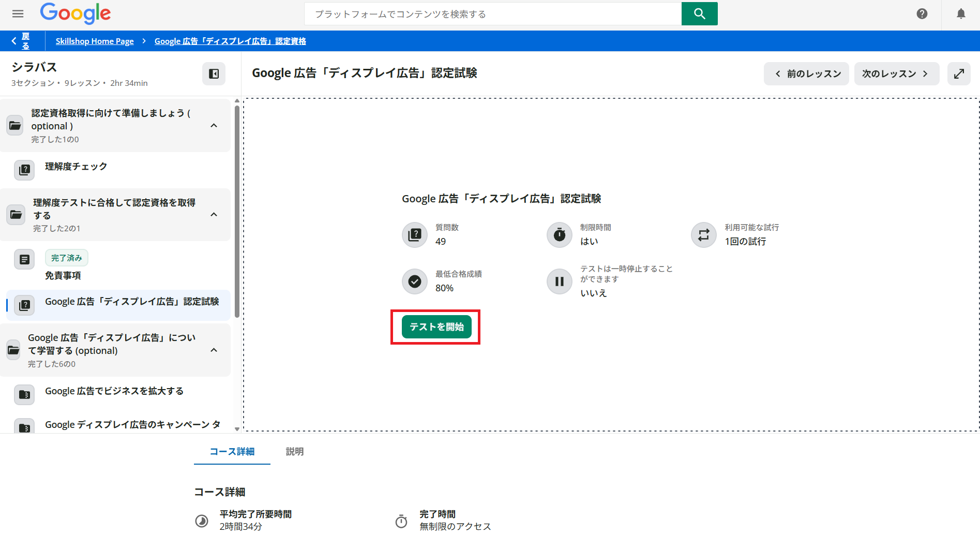
Task: Open Google 広告「ディスプレイ広告」認定資格 breadcrumb
Action: 230,41
